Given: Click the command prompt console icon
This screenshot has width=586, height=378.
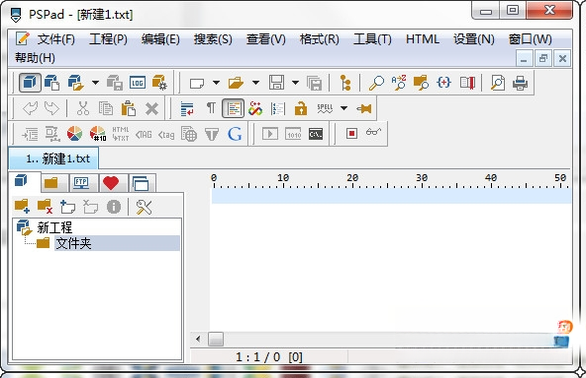Looking at the screenshot, I should [x=316, y=133].
